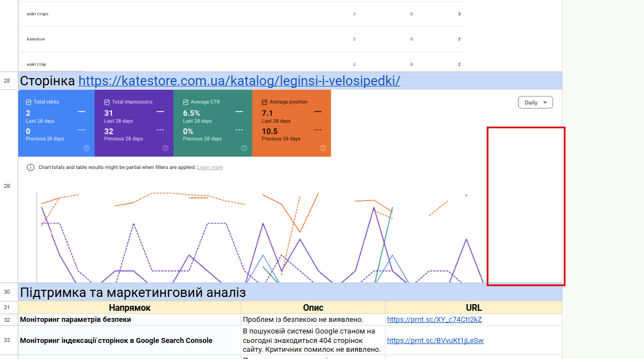Click the 'katestore' query row
Image resolution: width=644 pixels, height=359 pixels.
click(x=241, y=39)
